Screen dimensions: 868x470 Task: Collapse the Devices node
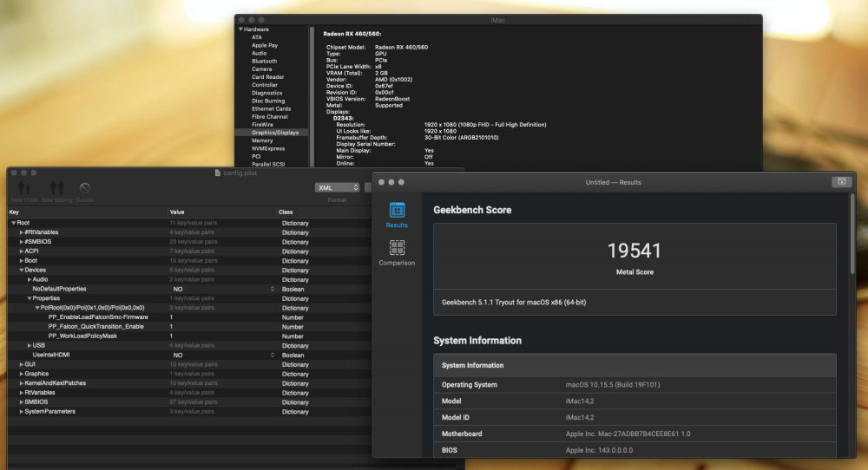(x=21, y=270)
